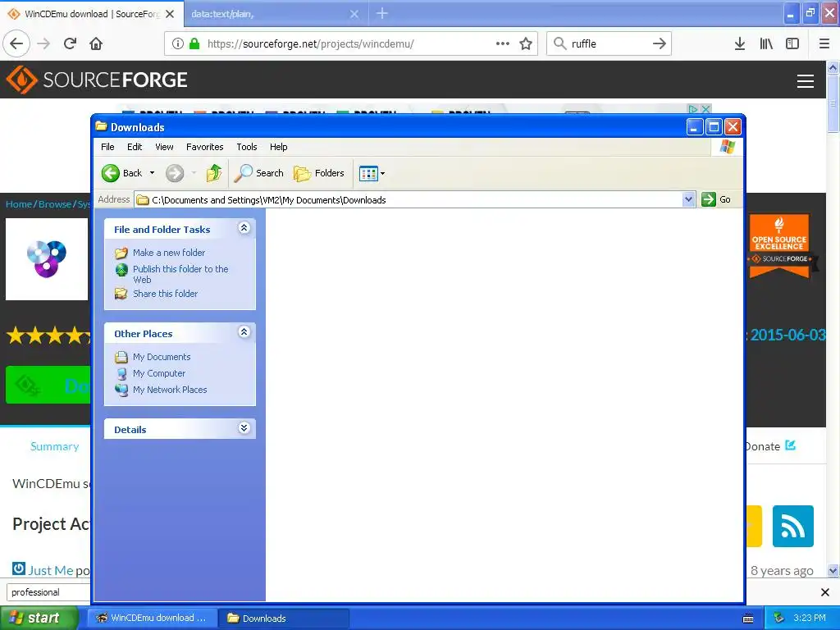The height and width of the screenshot is (630, 840).
Task: Open the Help menu in Explorer
Action: [278, 147]
